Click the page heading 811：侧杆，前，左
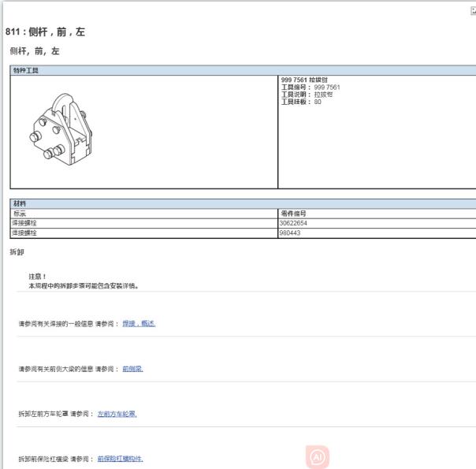The width and height of the screenshot is (476, 469). pyautogui.click(x=45, y=32)
